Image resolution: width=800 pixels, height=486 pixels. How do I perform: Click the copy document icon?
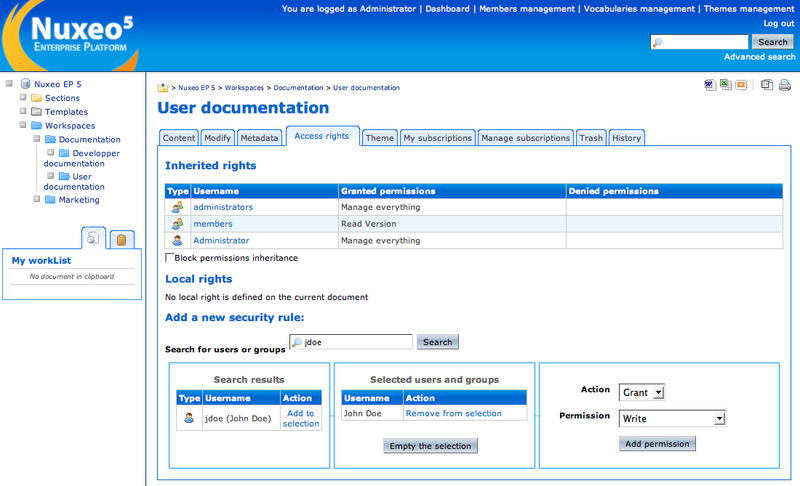tap(765, 85)
